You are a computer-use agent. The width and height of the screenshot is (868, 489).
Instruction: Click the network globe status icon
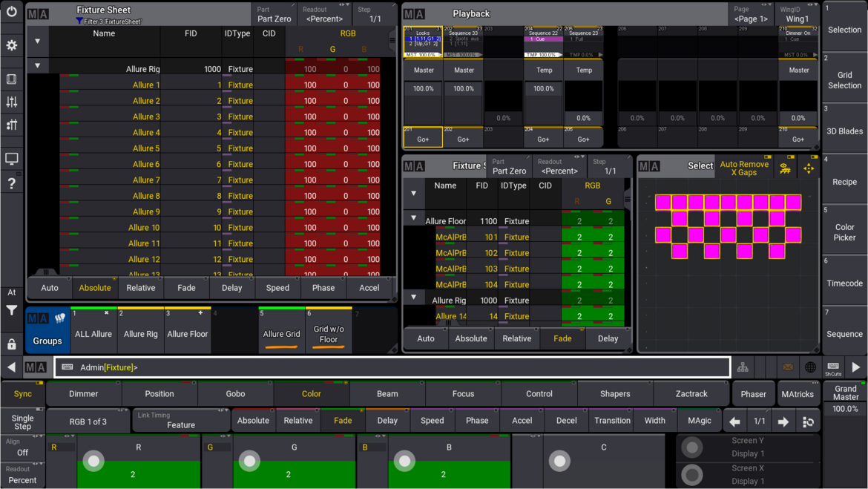809,367
